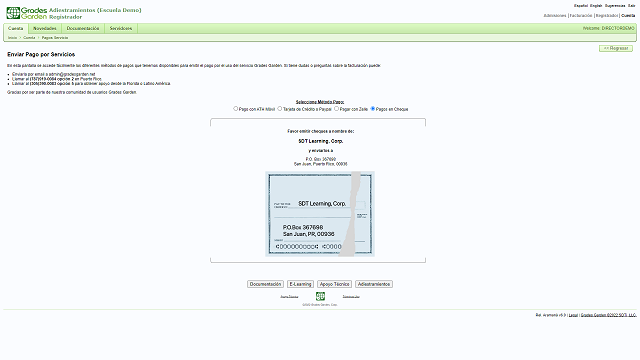Click the 'Enviar Pago por Servicios' heading
Image resolution: width=640 pixels, height=360 pixels.
point(41,54)
